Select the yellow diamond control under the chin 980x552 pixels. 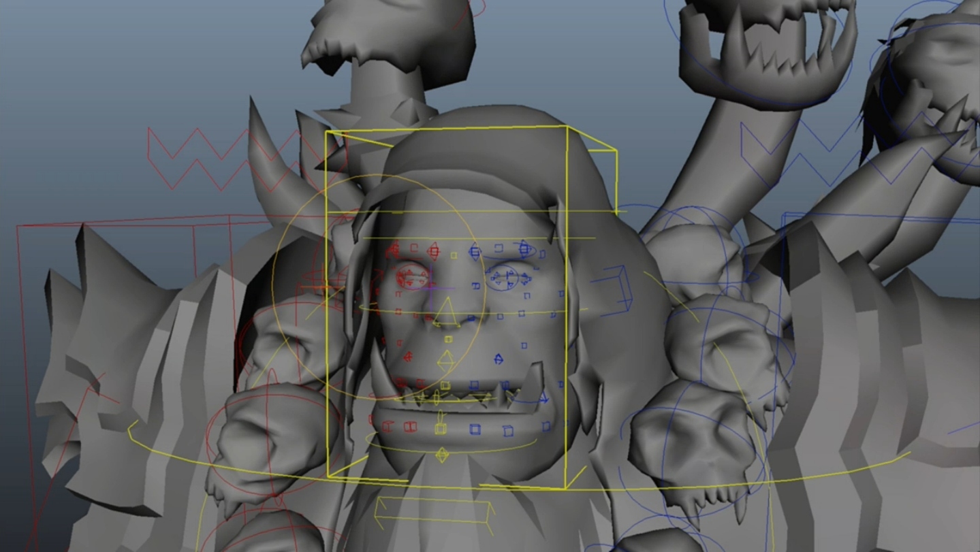[x=442, y=454]
